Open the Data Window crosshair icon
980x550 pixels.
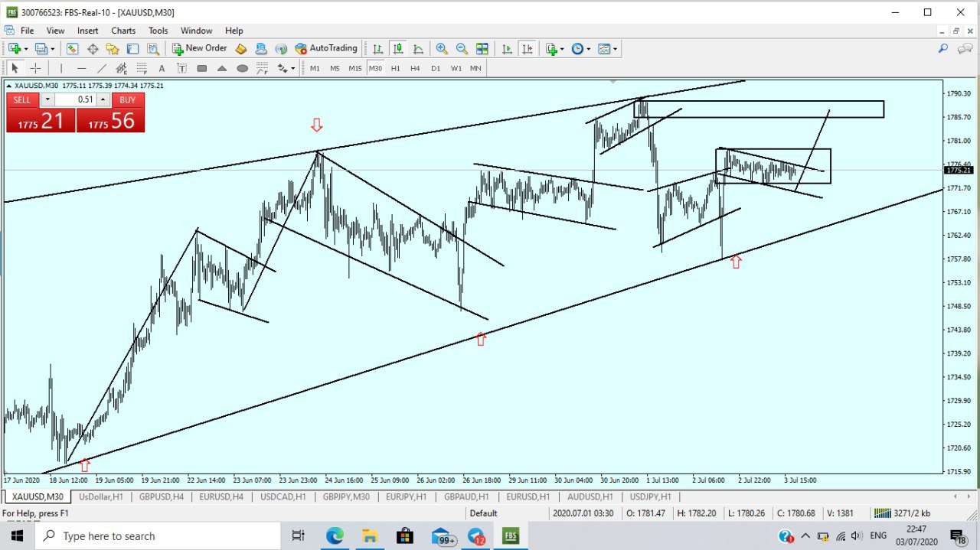[x=93, y=49]
